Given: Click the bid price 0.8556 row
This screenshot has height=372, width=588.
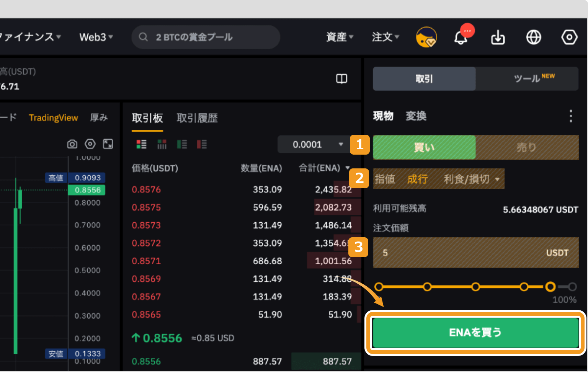Looking at the screenshot, I should click(242, 361).
